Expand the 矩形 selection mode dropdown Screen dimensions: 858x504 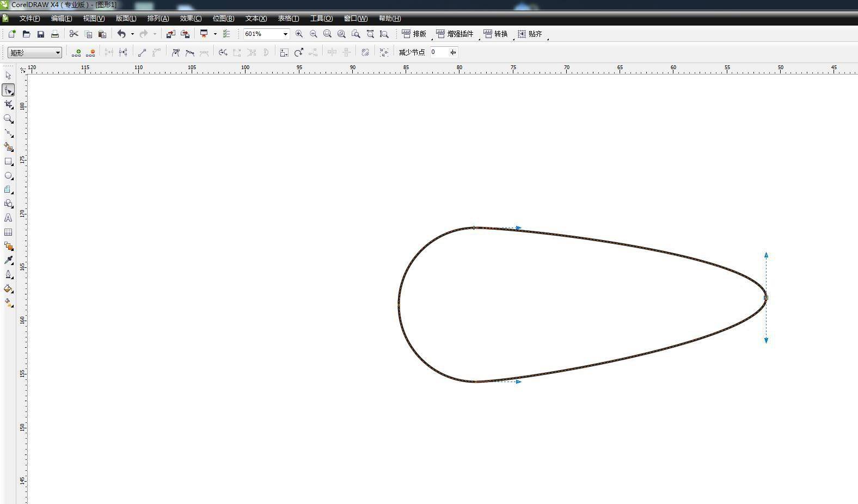57,53
